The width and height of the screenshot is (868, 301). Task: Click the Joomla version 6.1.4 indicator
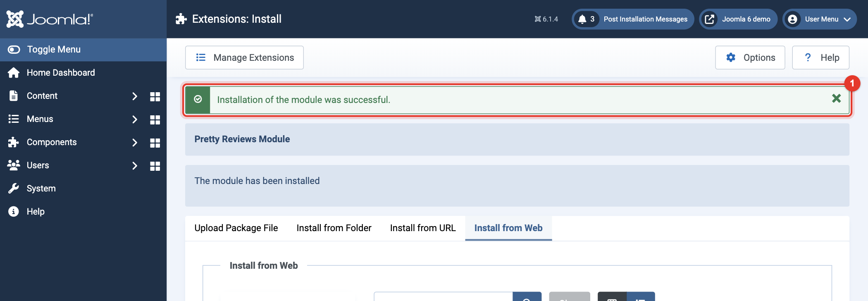pos(546,19)
